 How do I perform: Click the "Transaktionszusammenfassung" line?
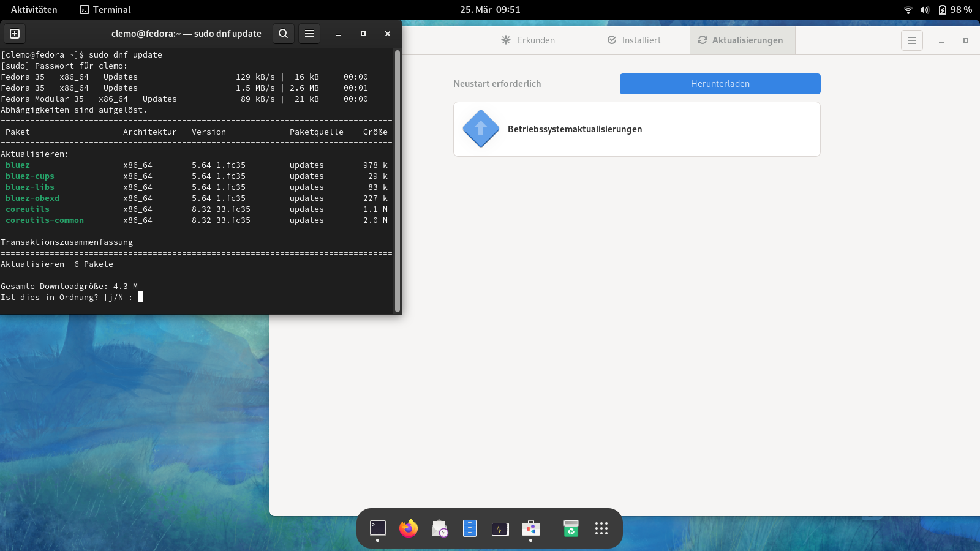click(x=67, y=242)
